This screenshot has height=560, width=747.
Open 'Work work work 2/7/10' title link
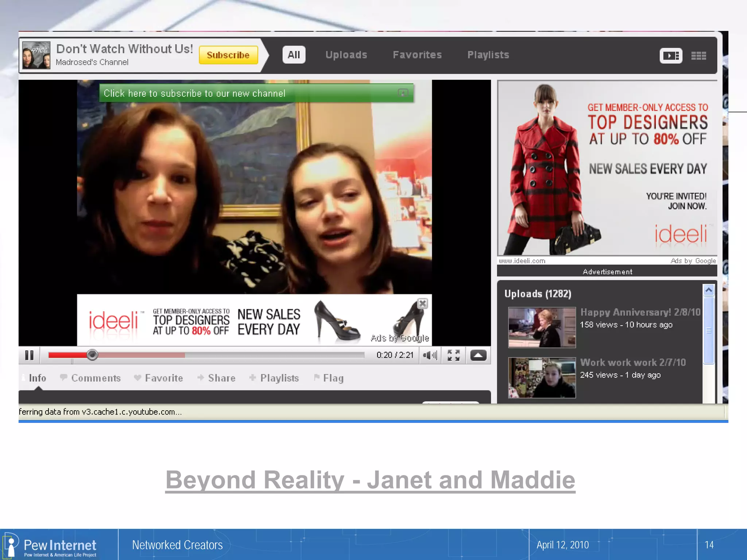pos(633,362)
